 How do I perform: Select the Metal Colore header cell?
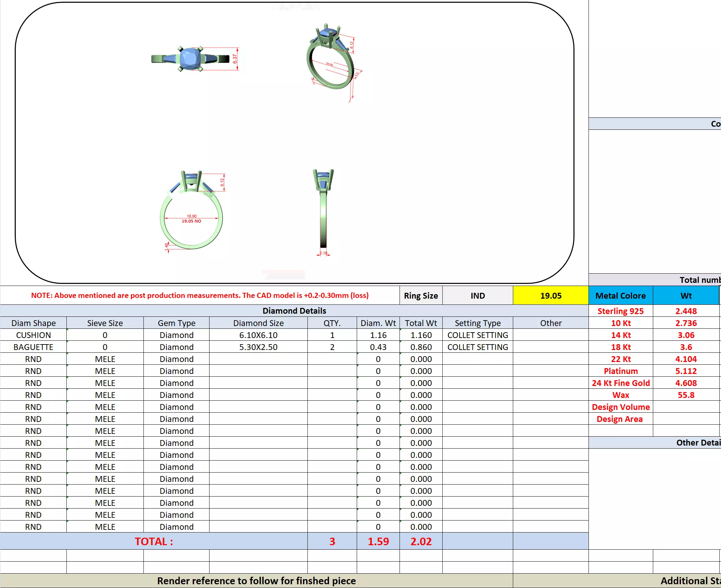620,296
